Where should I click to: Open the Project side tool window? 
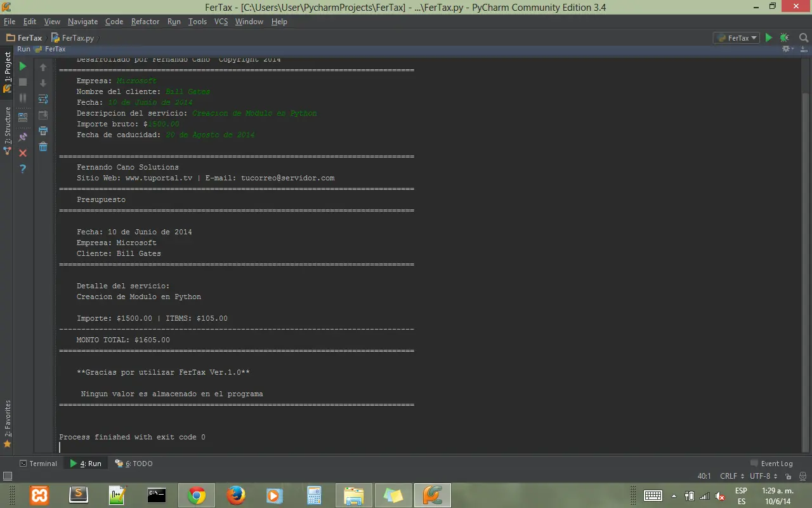(x=7, y=71)
